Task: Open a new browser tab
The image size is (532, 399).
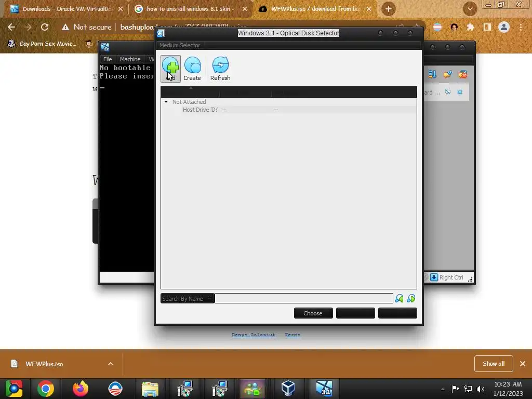Action: click(x=389, y=9)
